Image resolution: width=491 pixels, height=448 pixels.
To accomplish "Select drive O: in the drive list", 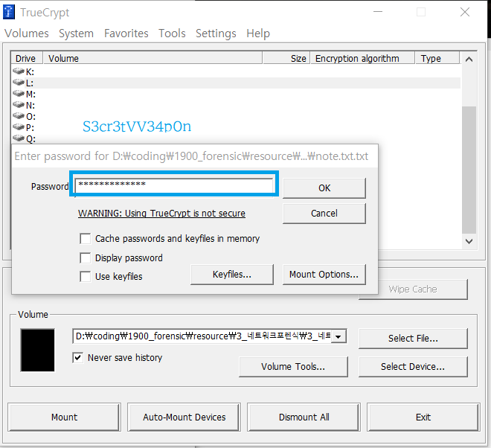I will 236,117.
